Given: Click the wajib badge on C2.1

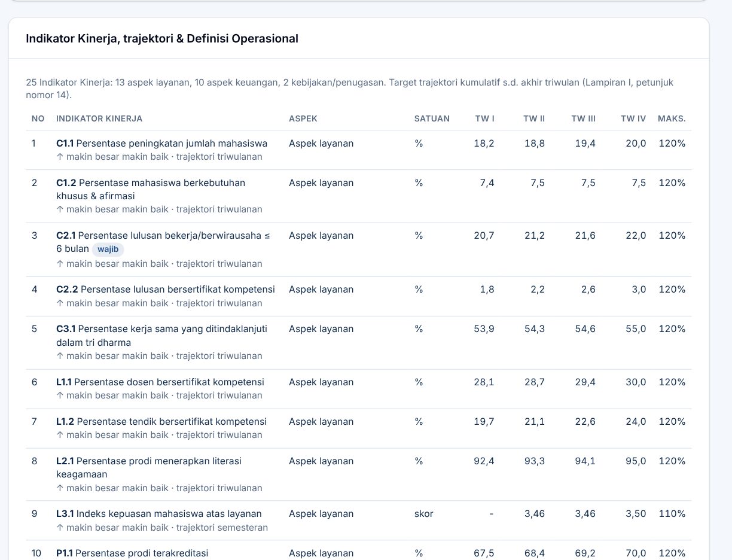Looking at the screenshot, I should (108, 249).
